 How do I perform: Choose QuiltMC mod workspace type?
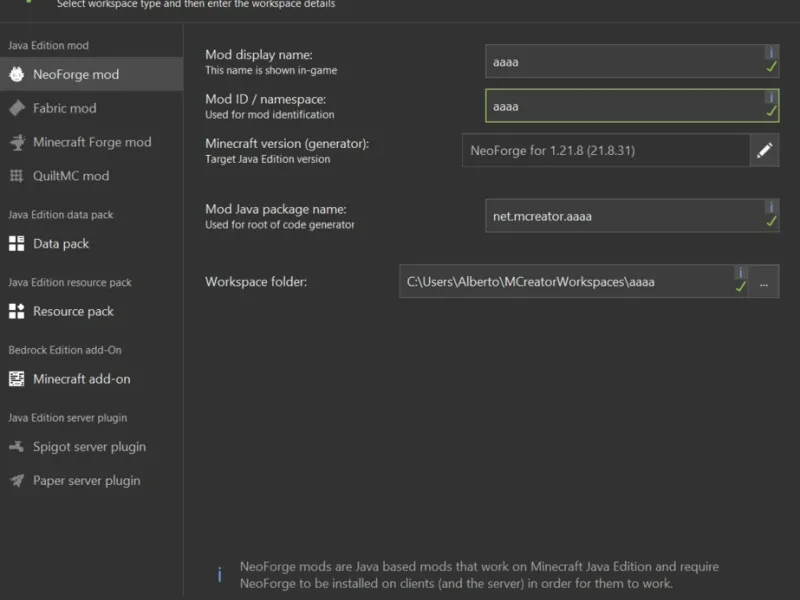coord(91,176)
